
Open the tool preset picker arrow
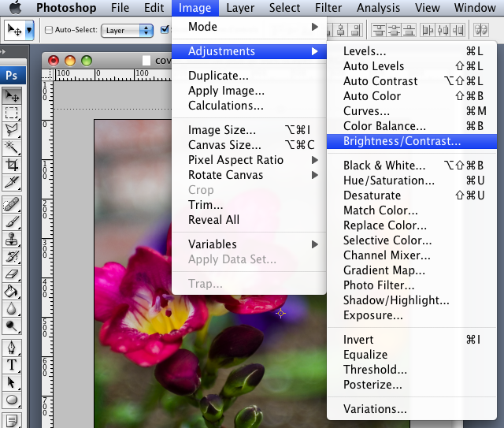coord(29,30)
